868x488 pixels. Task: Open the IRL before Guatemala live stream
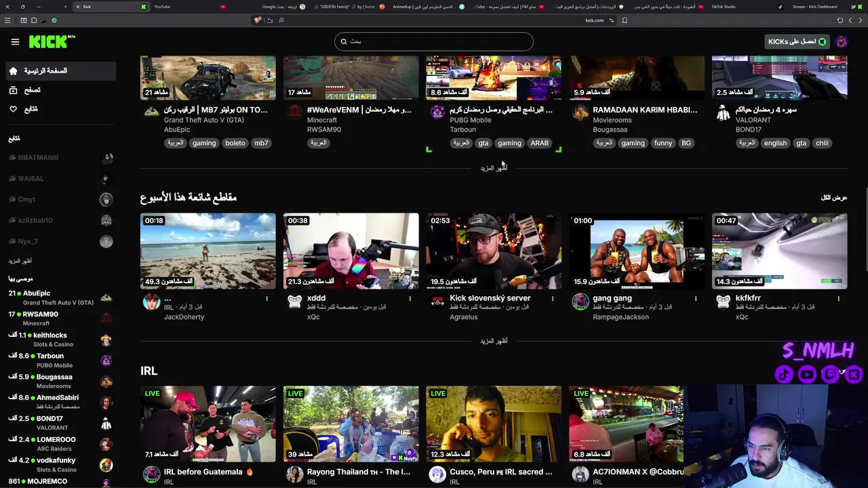208,424
